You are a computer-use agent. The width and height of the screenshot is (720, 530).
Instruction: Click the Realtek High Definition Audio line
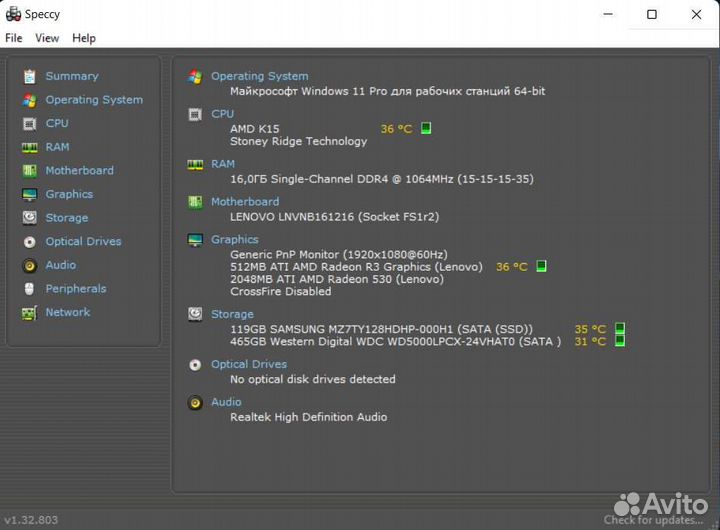[x=309, y=417]
